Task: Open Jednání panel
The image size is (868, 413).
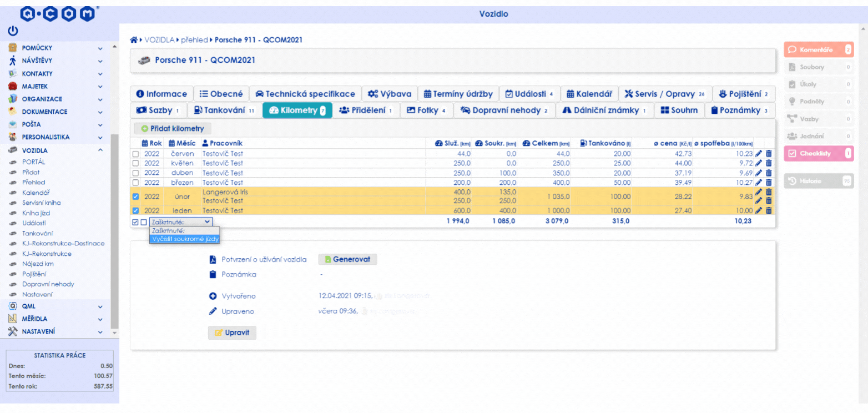Action: pos(819,136)
